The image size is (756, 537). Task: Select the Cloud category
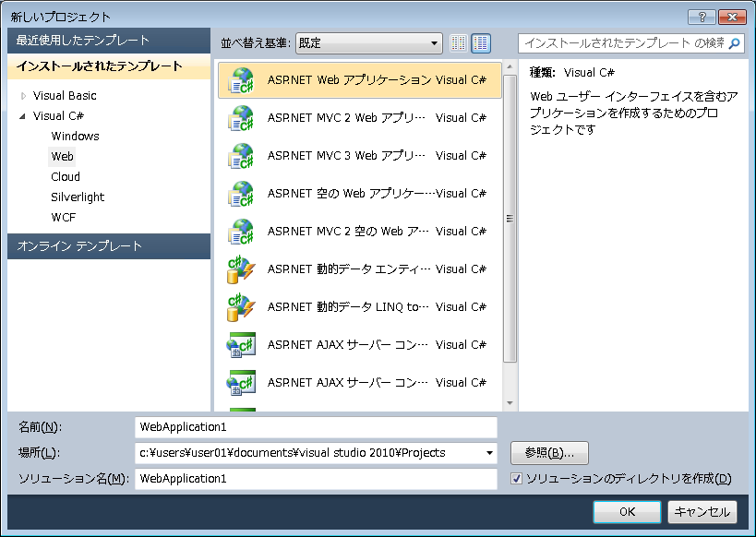(x=66, y=177)
